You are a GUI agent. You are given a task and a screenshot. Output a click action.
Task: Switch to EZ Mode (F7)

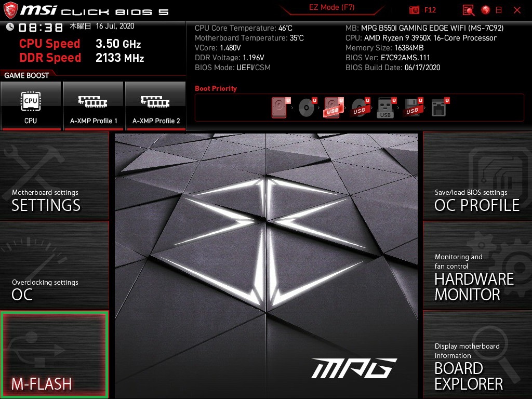tap(331, 8)
